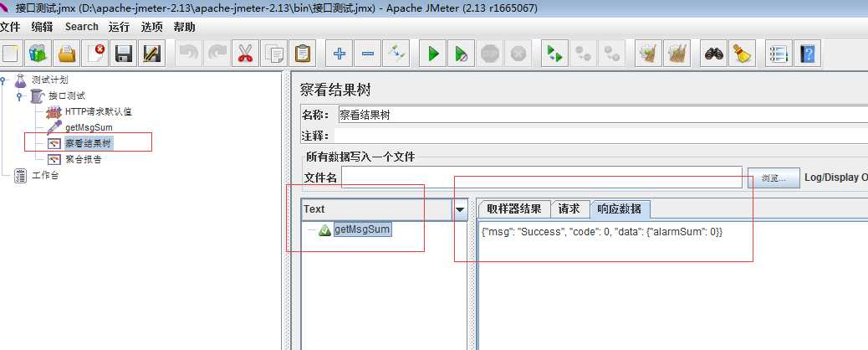Image resolution: width=868 pixels, height=350 pixels.
Task: Start test without pauses icon
Action: 461,54
